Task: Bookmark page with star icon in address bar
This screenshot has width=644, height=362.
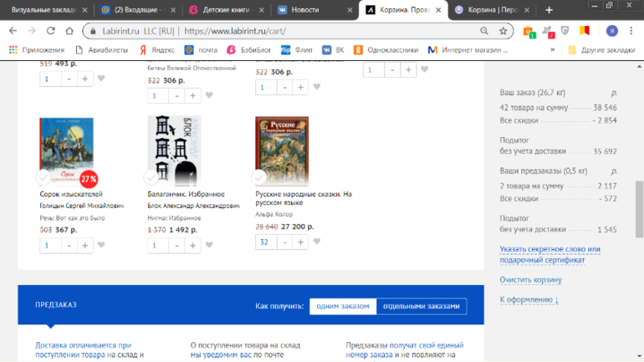Action: tap(503, 31)
